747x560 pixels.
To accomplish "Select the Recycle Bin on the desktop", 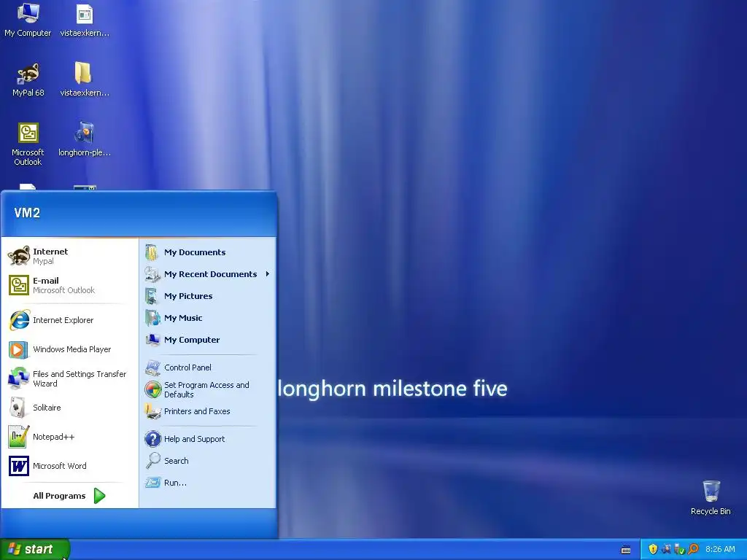I will pyautogui.click(x=711, y=497).
